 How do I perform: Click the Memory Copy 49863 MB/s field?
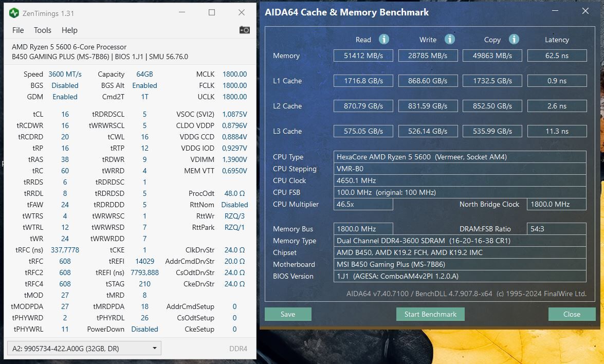[492, 56]
